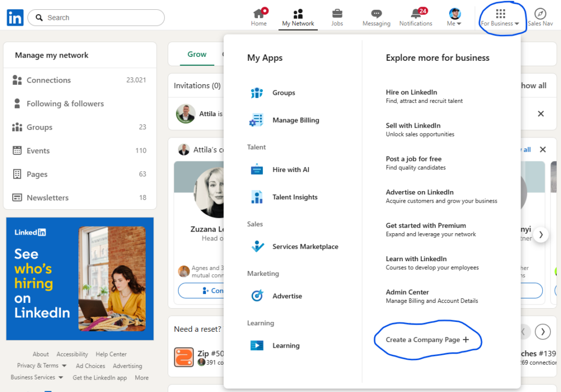
Task: Expand Business Services footer dropdown
Action: [37, 377]
